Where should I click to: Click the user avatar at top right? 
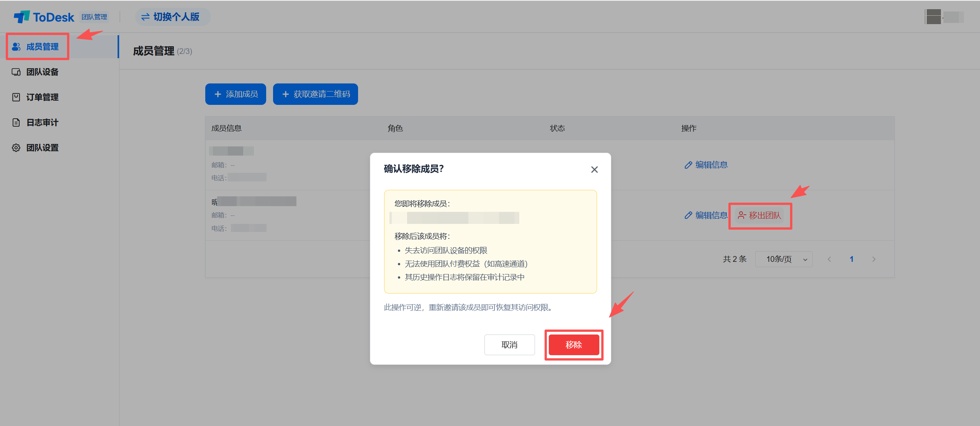pos(933,17)
